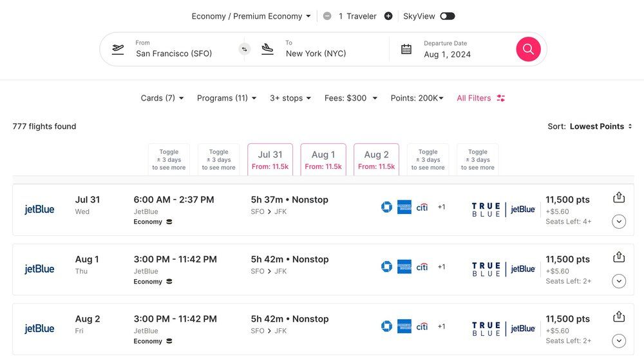The width and height of the screenshot is (644, 361).
Task: Click the pink search magnifier button
Action: coord(528,49)
